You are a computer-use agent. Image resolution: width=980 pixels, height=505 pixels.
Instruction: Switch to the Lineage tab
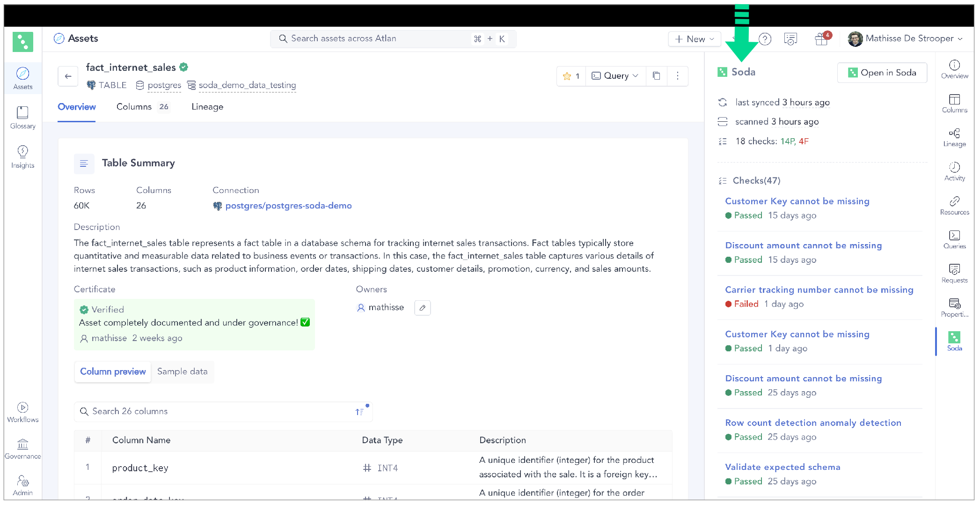(207, 107)
